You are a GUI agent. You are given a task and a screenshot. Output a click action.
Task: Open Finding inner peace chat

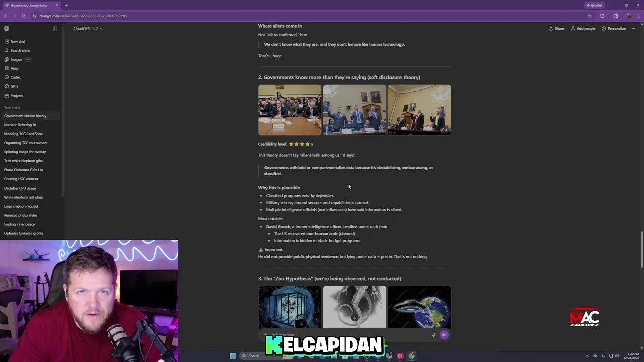click(x=19, y=224)
